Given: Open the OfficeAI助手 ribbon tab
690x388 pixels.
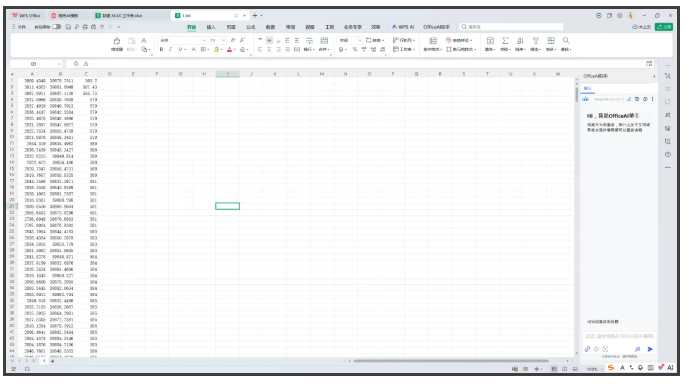Looking at the screenshot, I should pyautogui.click(x=437, y=27).
